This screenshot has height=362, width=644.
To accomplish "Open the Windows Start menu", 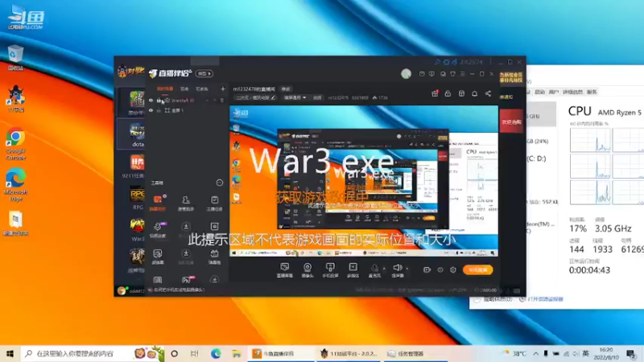I will [10, 353].
